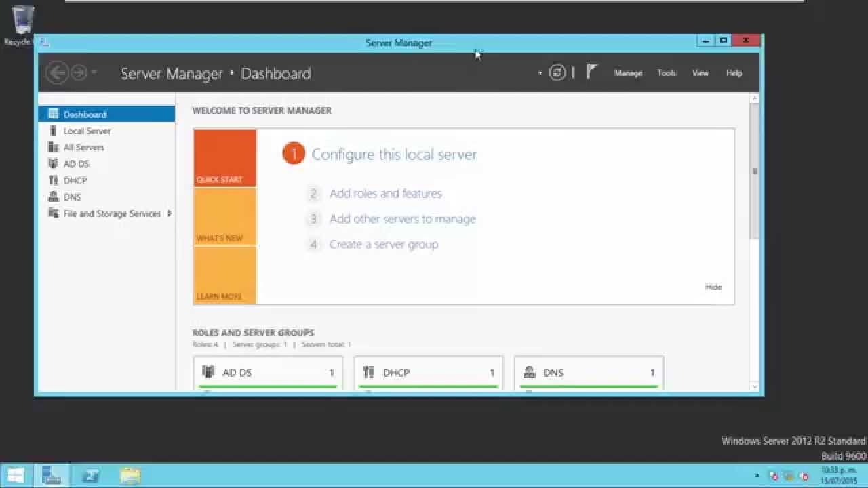Image resolution: width=868 pixels, height=488 pixels.
Task: Click the back navigation arrow
Action: (x=57, y=73)
